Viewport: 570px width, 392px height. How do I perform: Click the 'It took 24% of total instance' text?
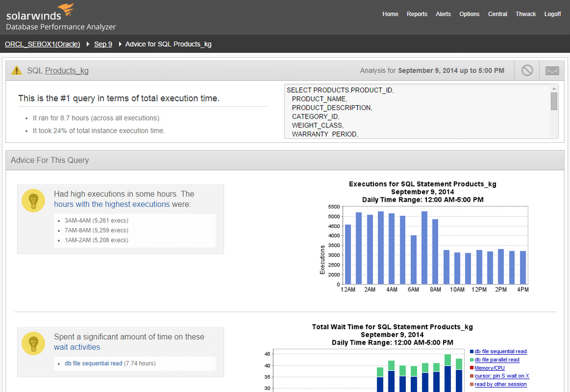coord(99,131)
